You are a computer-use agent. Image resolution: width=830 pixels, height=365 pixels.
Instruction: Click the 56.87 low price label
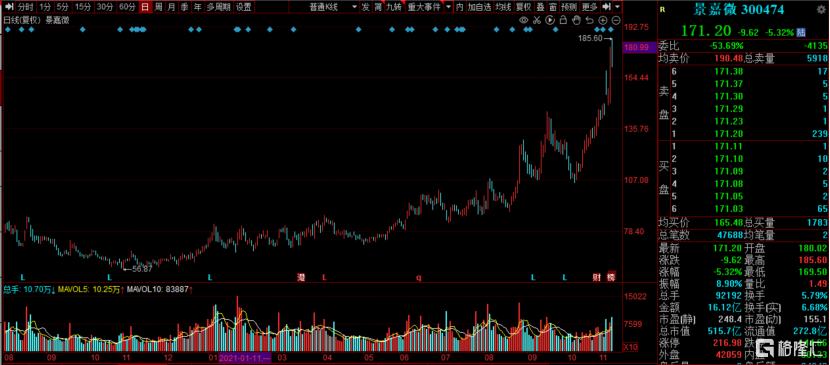(141, 269)
